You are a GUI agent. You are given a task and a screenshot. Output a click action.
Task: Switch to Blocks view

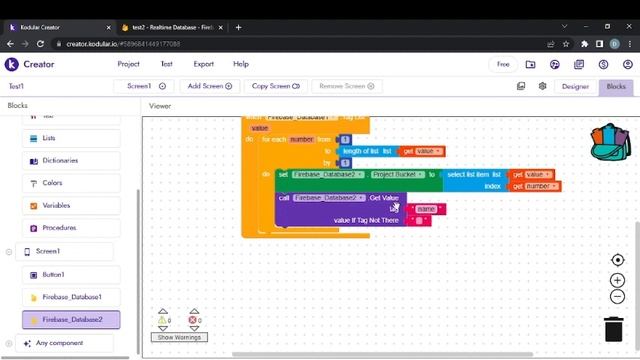[616, 87]
